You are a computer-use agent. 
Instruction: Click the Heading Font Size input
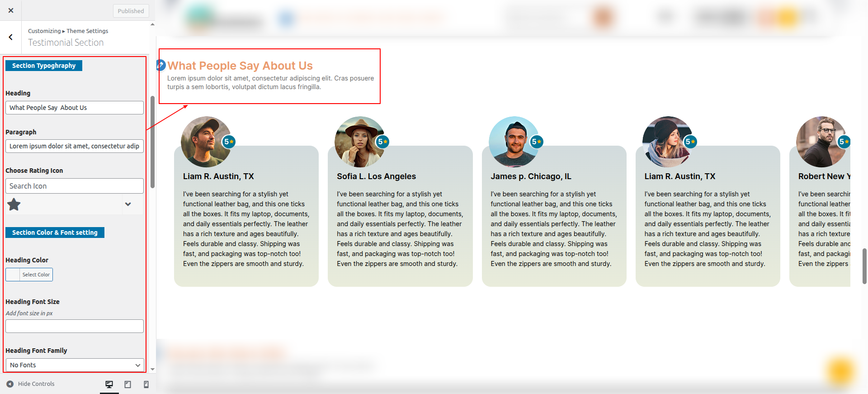[75, 326]
